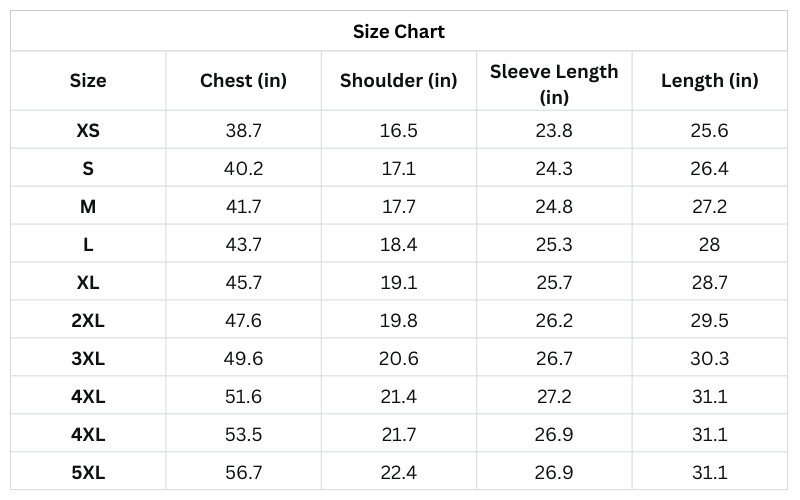Click the 5XL size row label

click(x=88, y=472)
